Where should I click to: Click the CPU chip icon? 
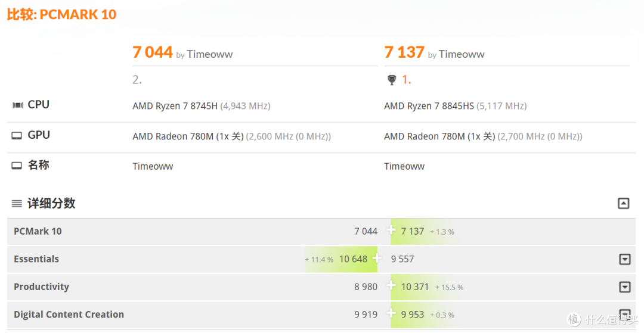(18, 105)
